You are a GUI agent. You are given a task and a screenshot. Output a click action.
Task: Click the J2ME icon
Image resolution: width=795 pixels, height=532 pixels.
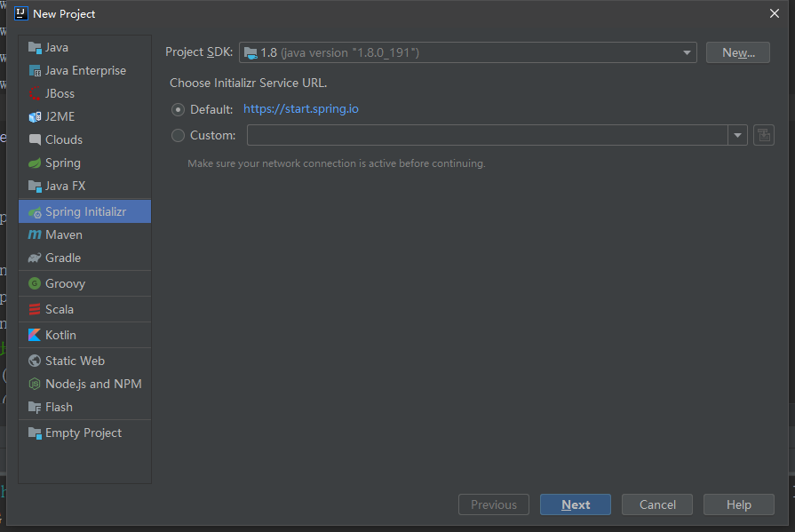click(x=35, y=116)
